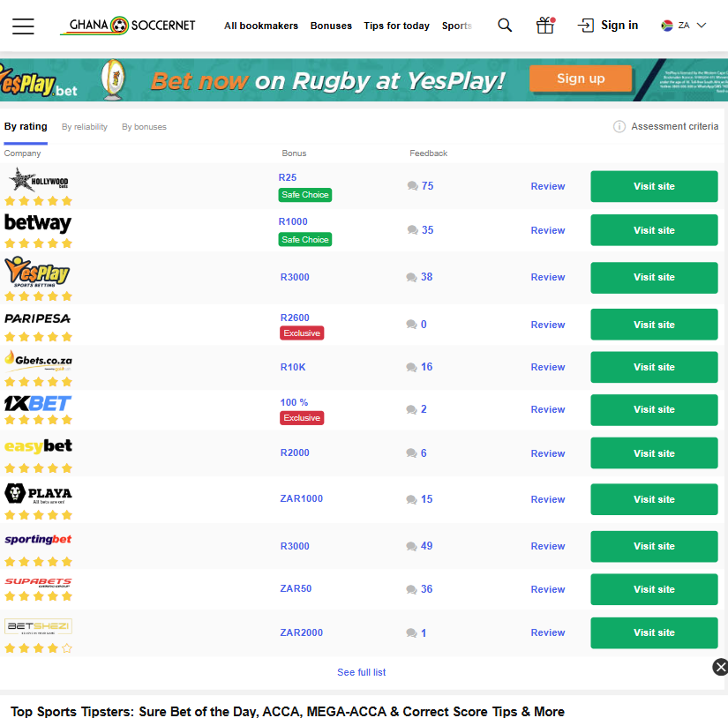Image resolution: width=728 pixels, height=718 pixels.
Task: Click Paripesa Exclusive badge
Action: point(302,333)
